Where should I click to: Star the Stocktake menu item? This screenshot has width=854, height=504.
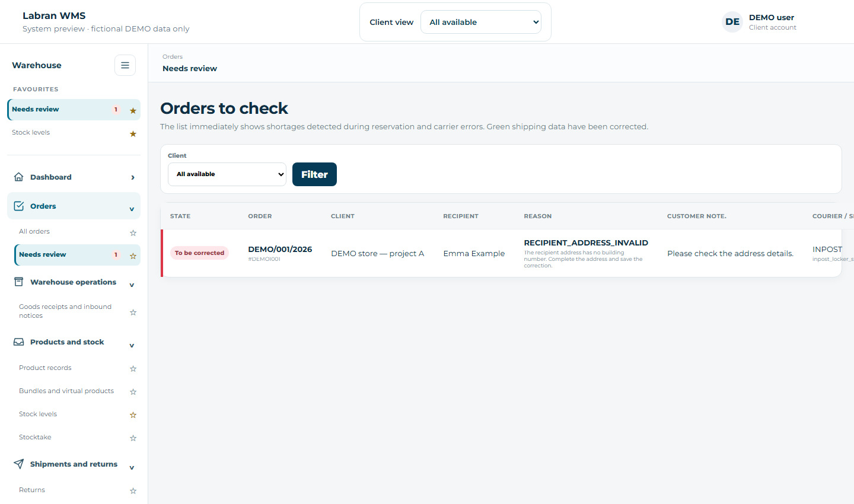point(133,438)
